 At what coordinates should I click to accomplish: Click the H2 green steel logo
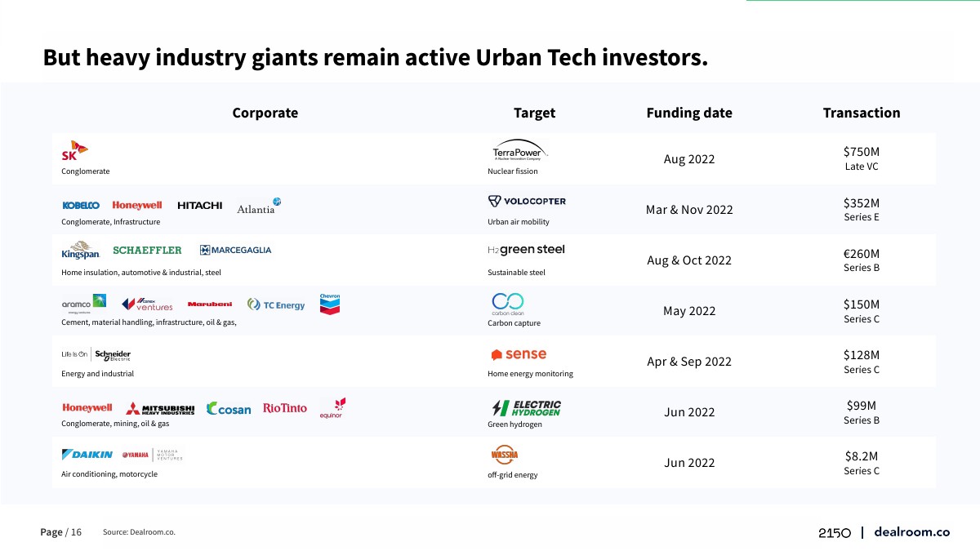pyautogui.click(x=526, y=250)
